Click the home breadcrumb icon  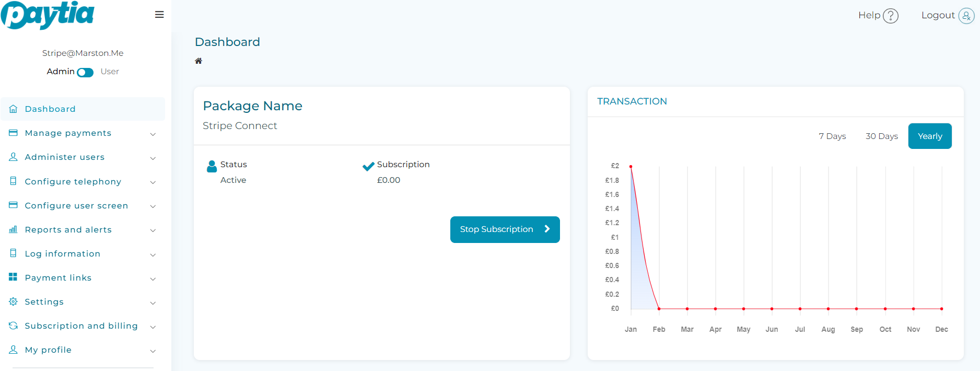pos(199,61)
